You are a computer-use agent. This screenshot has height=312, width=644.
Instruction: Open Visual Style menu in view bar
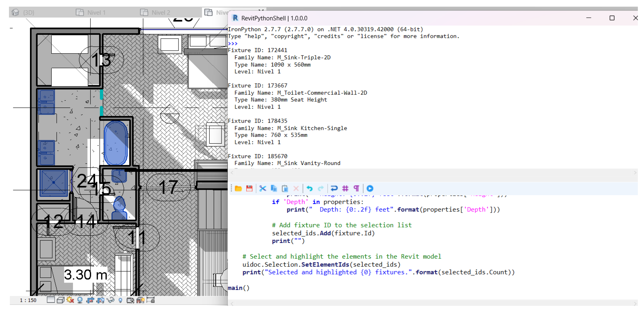(x=60, y=300)
